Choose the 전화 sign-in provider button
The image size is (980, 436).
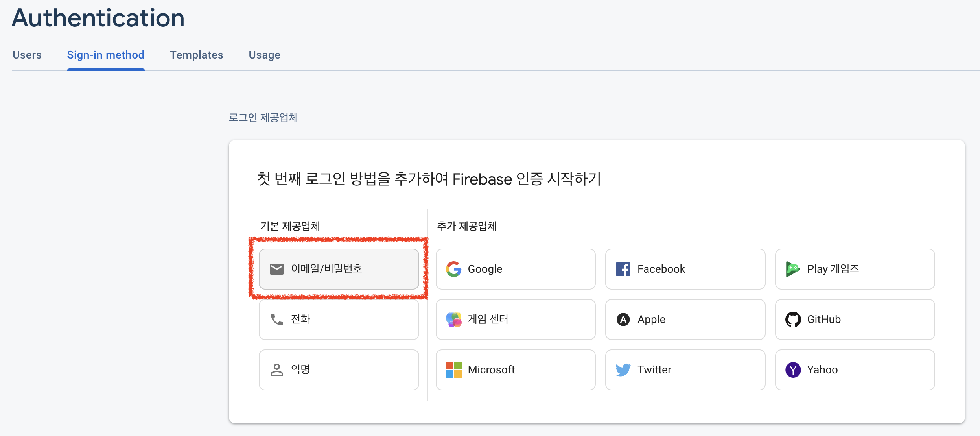[x=339, y=320]
